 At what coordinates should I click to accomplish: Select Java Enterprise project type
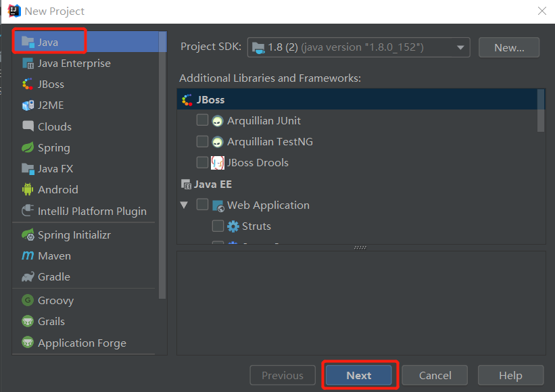(74, 63)
